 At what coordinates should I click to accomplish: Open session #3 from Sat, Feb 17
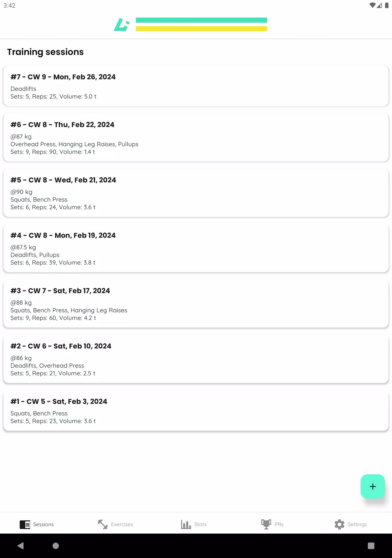196,303
